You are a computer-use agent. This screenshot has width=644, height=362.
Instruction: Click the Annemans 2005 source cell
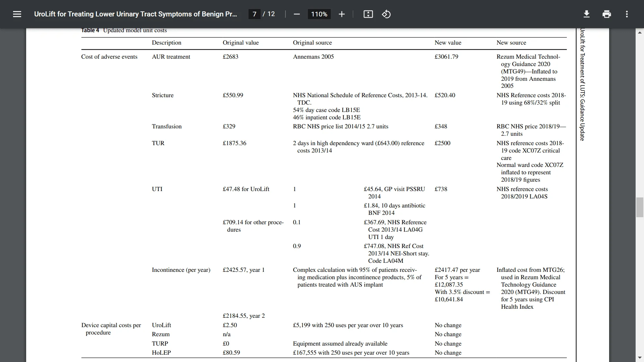[313, 57]
